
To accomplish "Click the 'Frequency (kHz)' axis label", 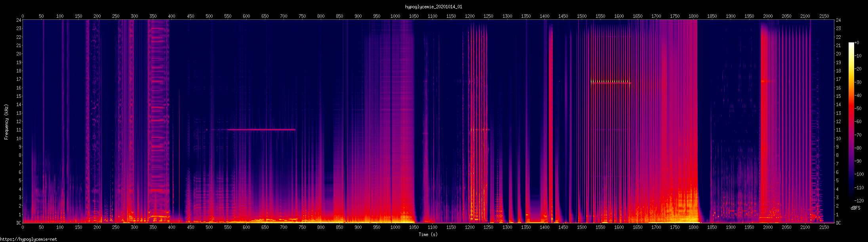I will pos(6,122).
